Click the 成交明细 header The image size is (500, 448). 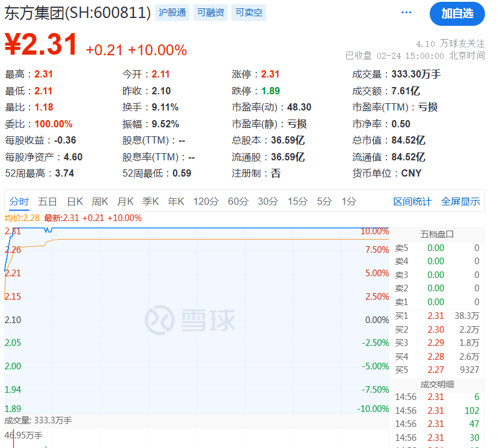tap(437, 384)
